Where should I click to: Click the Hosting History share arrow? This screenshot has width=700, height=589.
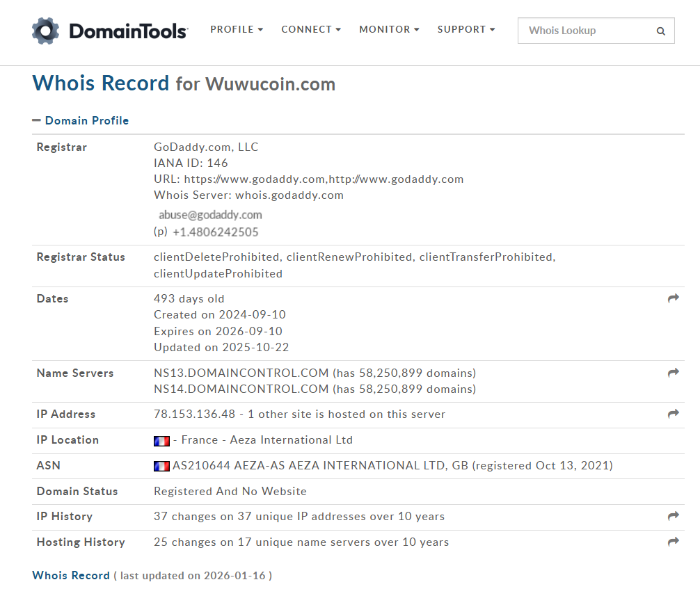coord(673,542)
